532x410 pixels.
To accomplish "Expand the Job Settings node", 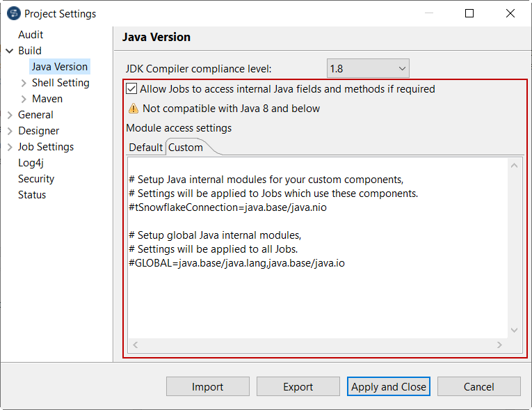I will 10,147.
